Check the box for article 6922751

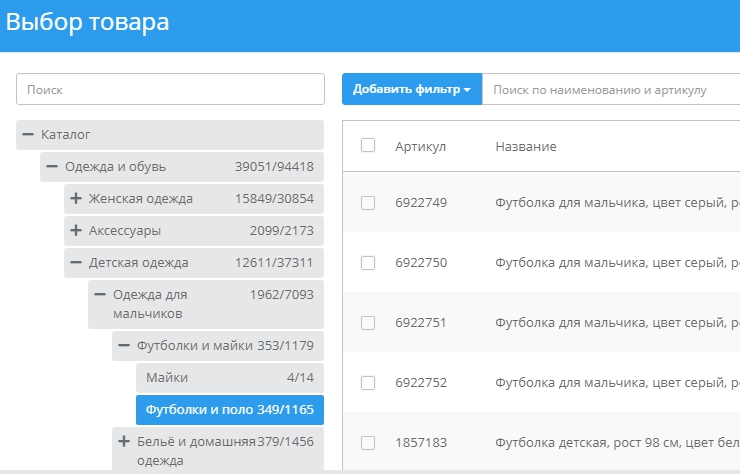[368, 323]
